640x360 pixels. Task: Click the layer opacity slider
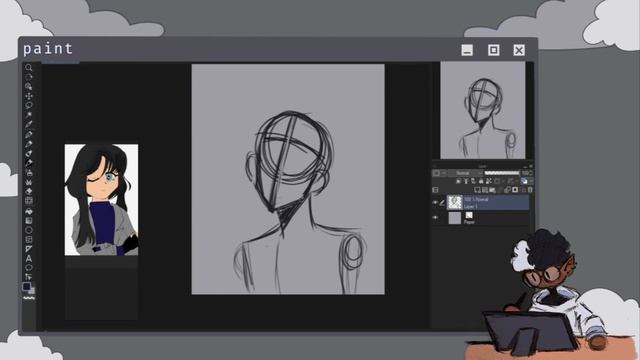502,173
